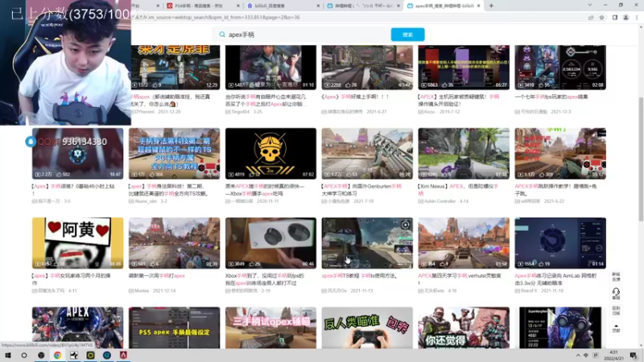Open uploader Tingo404 profile link
The width and height of the screenshot is (644, 362).
click(x=241, y=112)
